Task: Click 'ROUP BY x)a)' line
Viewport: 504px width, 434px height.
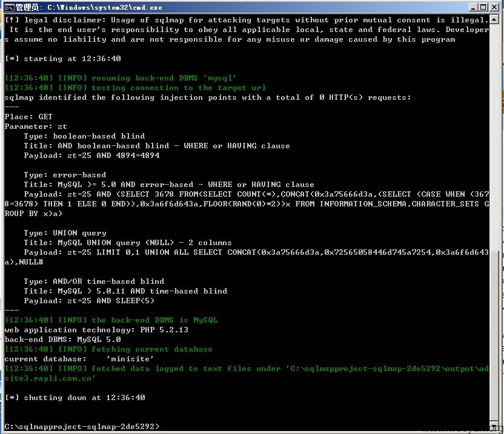Action: [33, 213]
